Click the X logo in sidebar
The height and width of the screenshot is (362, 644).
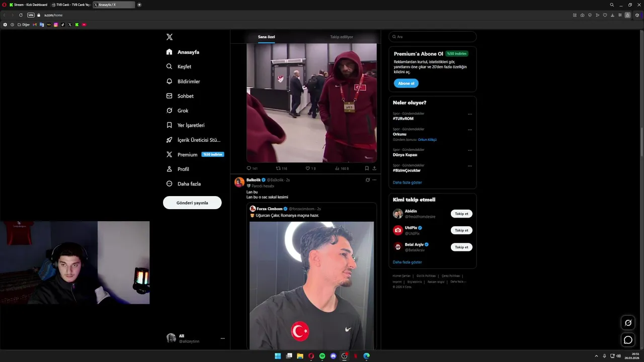170,37
